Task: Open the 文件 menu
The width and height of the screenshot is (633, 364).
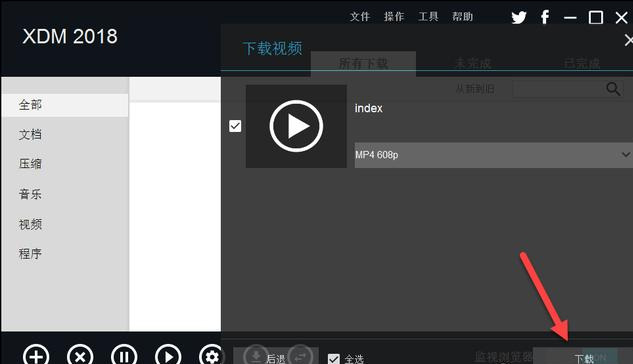Action: click(360, 17)
